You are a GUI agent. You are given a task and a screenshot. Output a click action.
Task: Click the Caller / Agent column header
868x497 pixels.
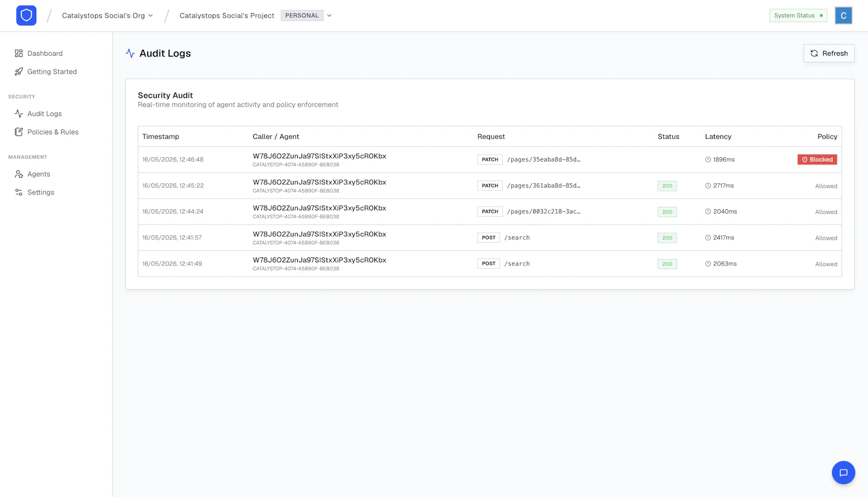click(x=276, y=137)
